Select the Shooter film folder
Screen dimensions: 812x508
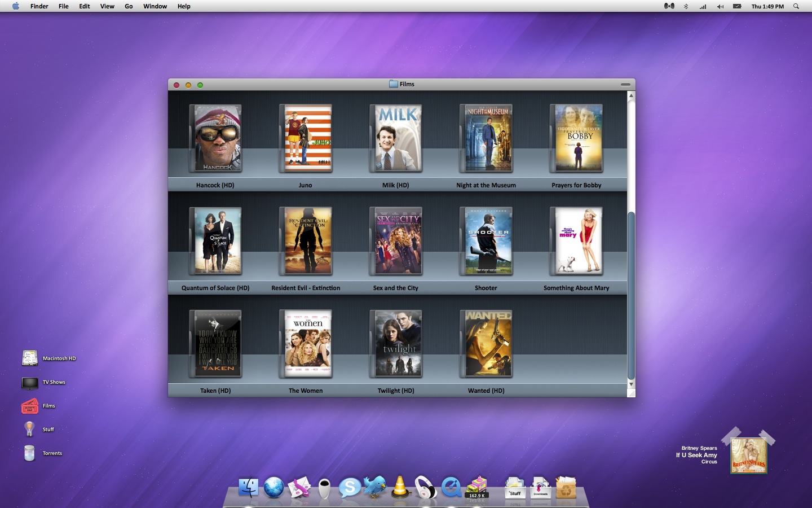coord(486,242)
